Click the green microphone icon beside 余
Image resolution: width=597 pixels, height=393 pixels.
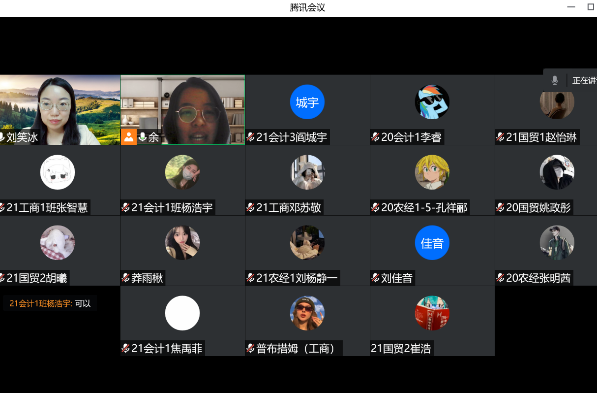[x=142, y=137]
